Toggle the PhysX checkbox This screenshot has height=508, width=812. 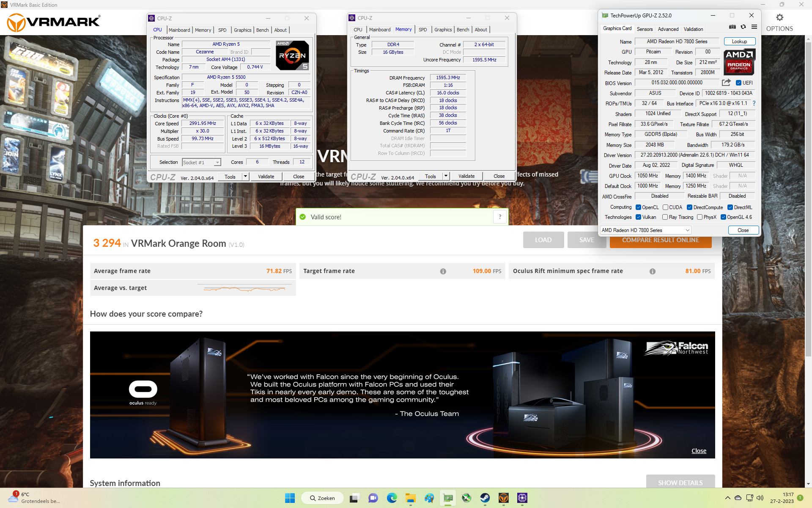coord(700,217)
